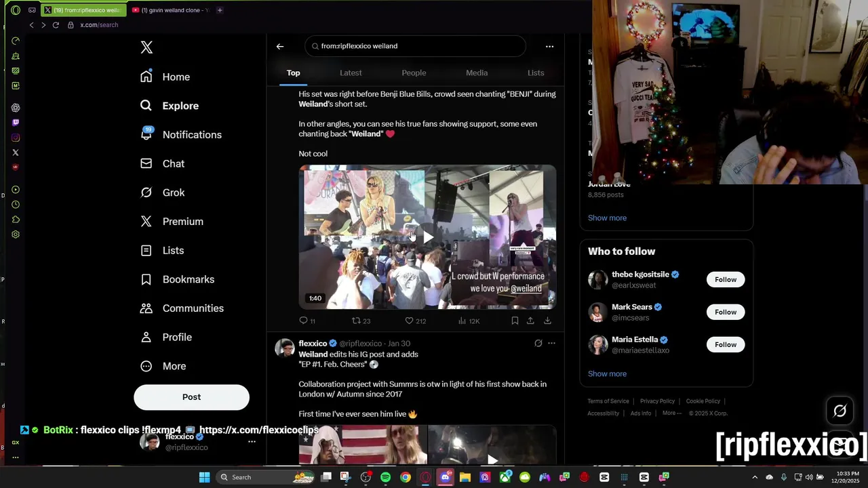Open Bookmarks in the navigation
The image size is (868, 488).
point(177,279)
